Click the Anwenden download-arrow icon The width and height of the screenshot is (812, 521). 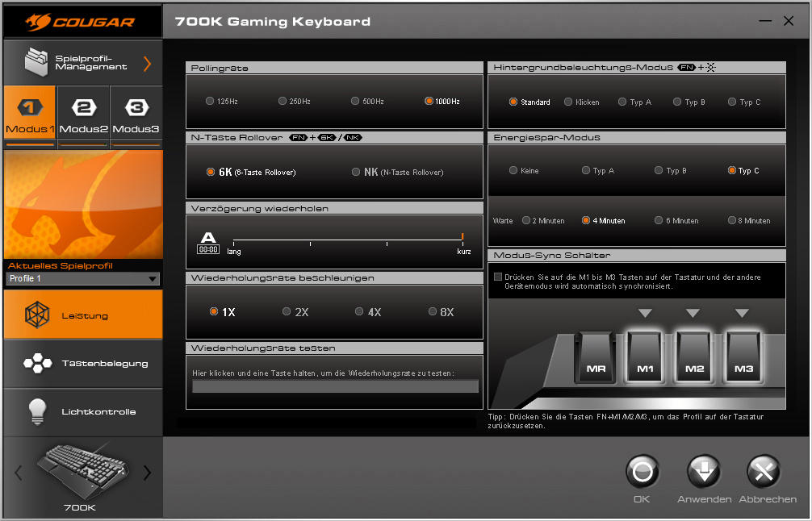tap(704, 472)
